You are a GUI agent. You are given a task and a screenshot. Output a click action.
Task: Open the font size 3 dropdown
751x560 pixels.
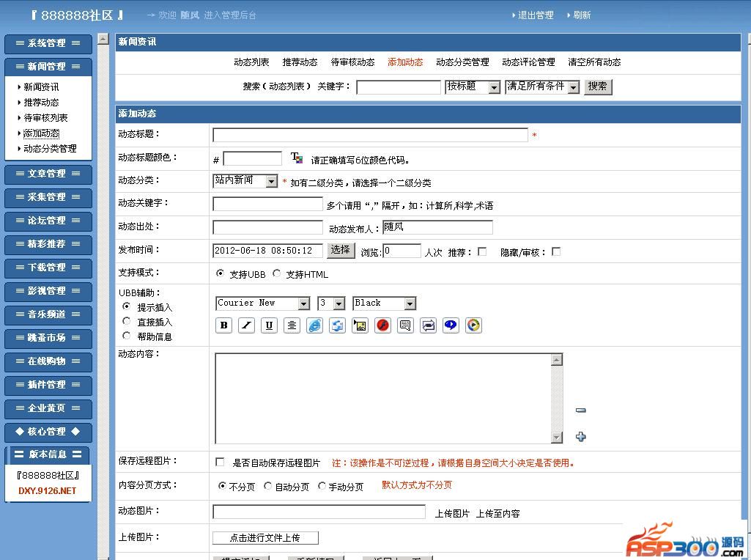331,303
